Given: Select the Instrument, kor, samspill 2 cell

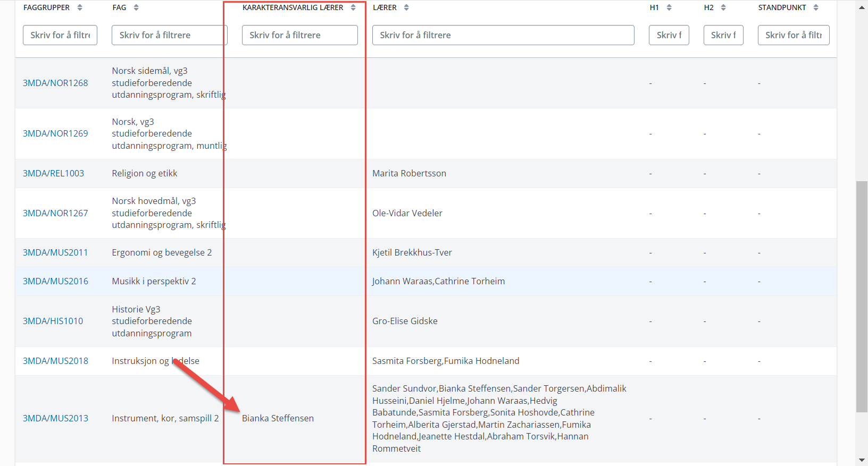Looking at the screenshot, I should pyautogui.click(x=165, y=418).
